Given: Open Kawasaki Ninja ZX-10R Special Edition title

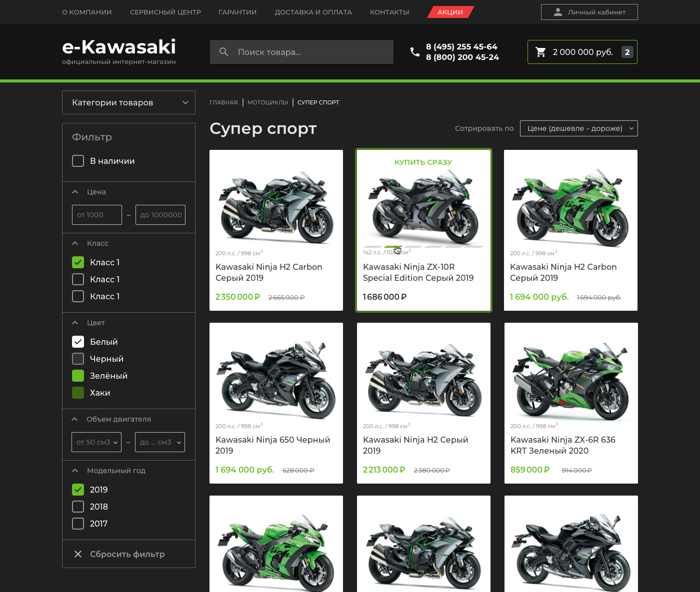Looking at the screenshot, I should coord(418,272).
